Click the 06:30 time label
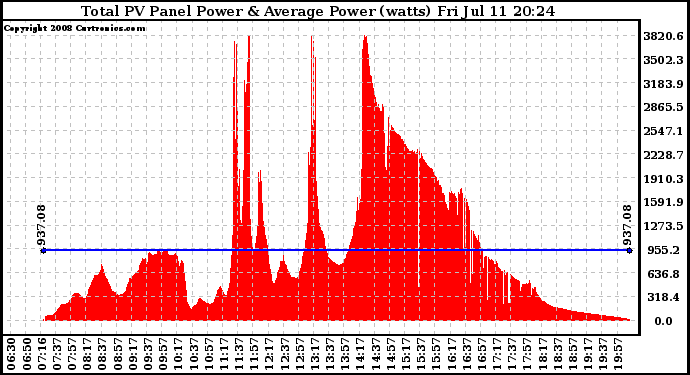 pyautogui.click(x=11, y=354)
